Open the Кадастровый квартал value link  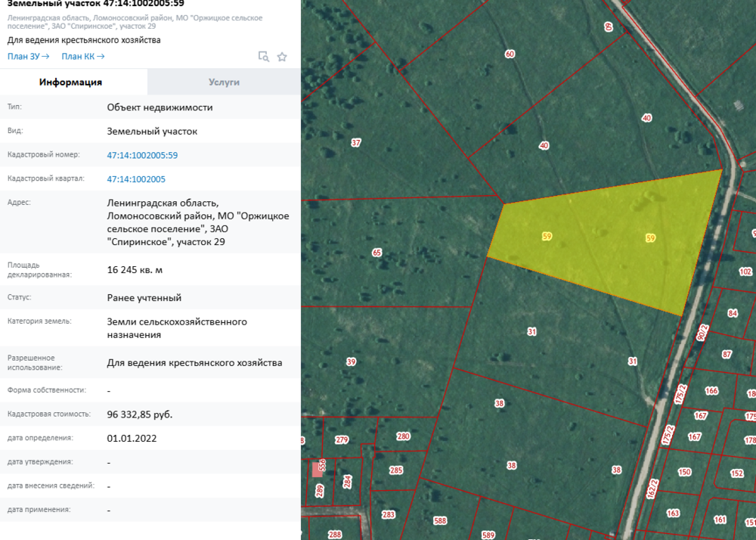136,179
